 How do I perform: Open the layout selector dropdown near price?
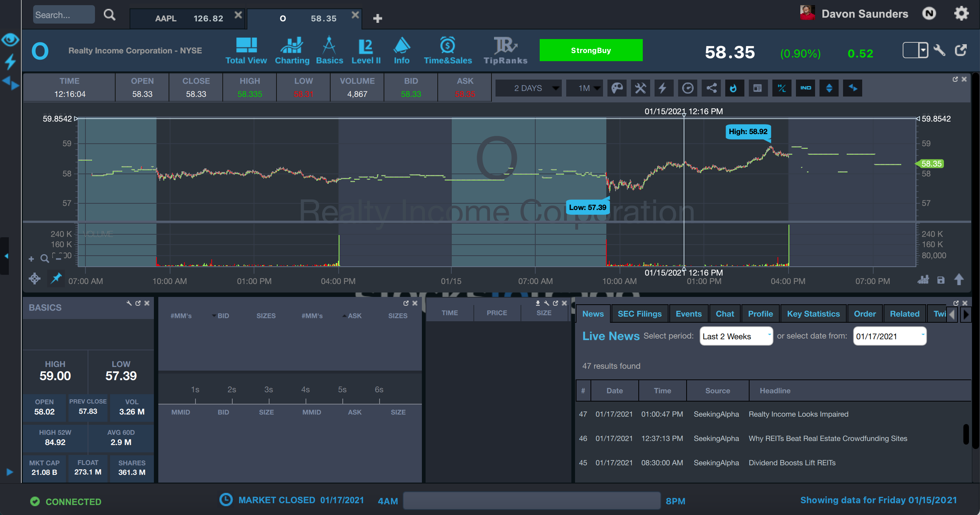click(923, 50)
